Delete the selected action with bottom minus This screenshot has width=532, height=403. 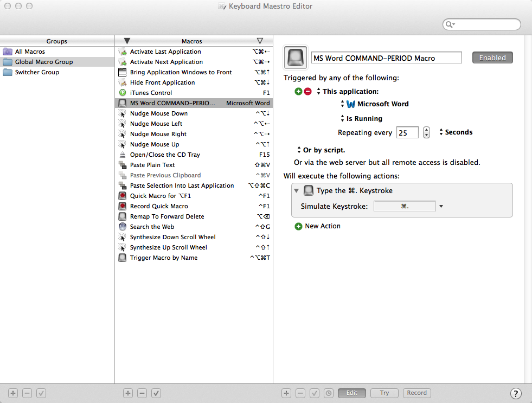click(300, 393)
